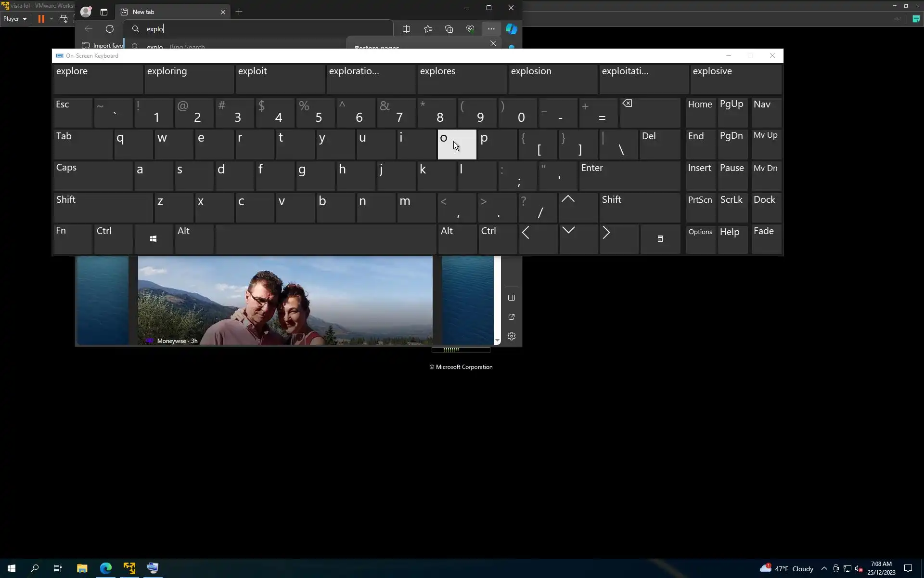Click the Split screen icon
The width and height of the screenshot is (924, 578).
tap(406, 29)
